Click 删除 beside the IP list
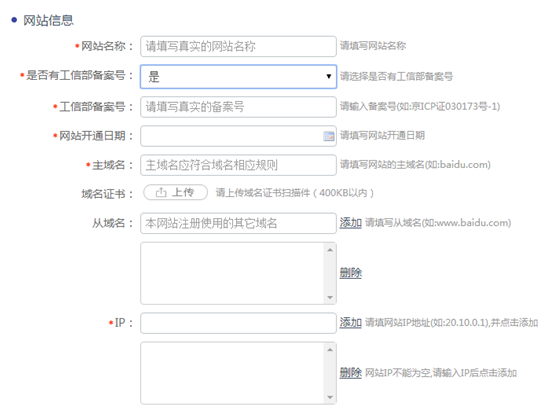558x416 pixels. tap(351, 373)
